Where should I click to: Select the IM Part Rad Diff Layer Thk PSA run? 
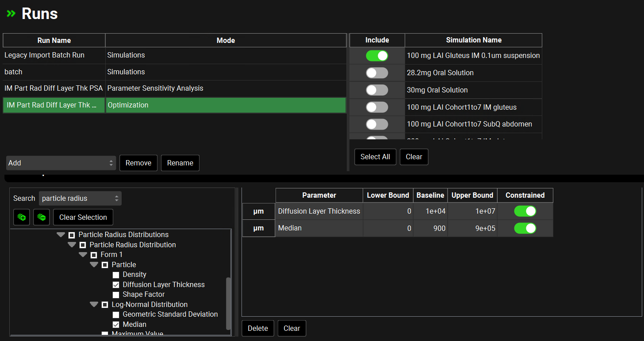pyautogui.click(x=54, y=88)
